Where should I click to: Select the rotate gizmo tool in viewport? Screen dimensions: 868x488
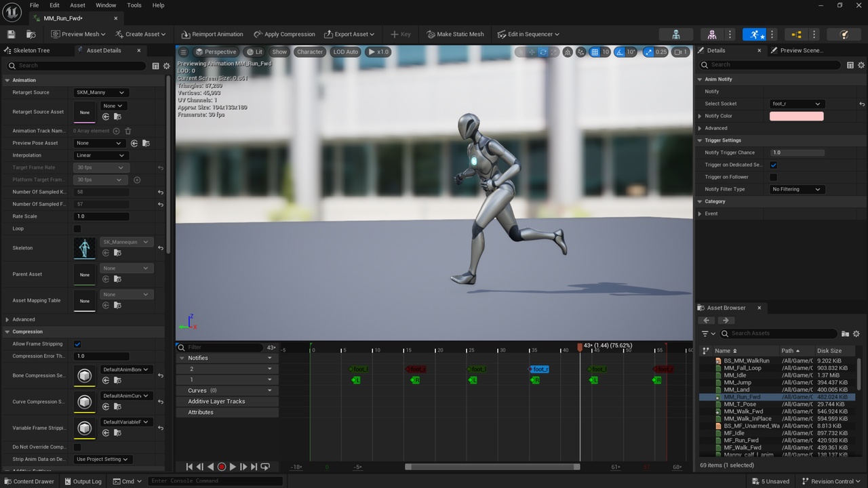click(543, 52)
